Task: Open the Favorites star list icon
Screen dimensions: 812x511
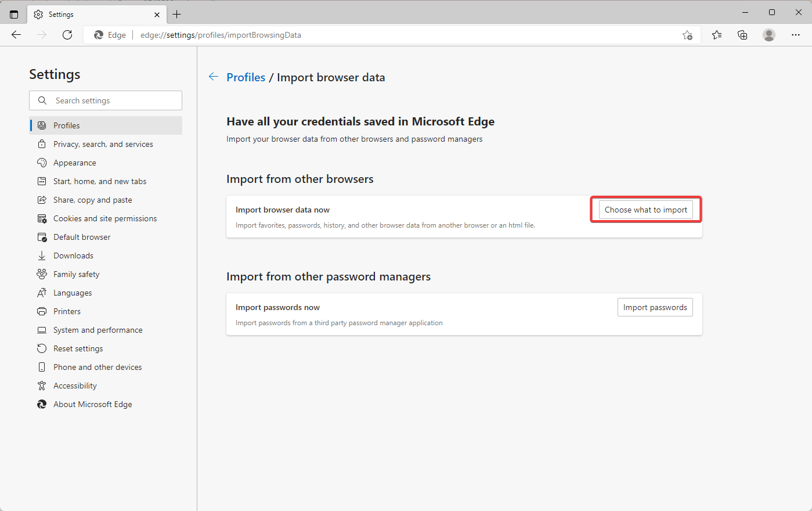Action: point(717,35)
